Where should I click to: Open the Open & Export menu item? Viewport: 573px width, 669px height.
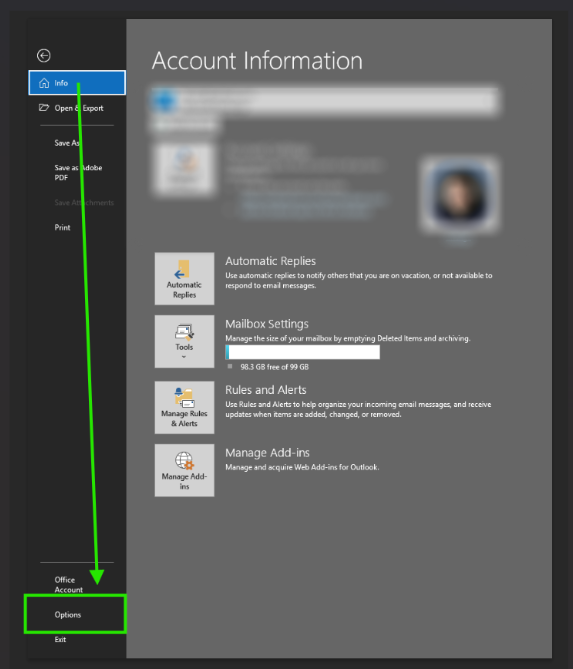(77, 108)
